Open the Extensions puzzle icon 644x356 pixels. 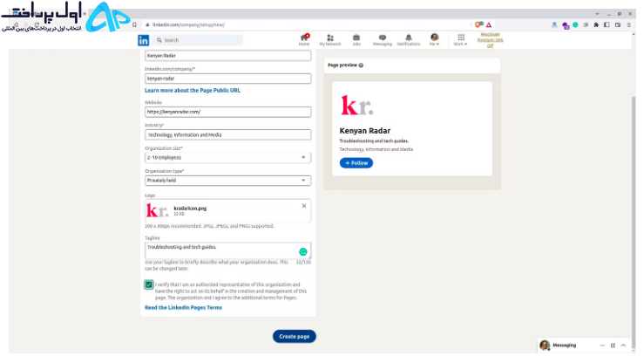click(x=596, y=25)
